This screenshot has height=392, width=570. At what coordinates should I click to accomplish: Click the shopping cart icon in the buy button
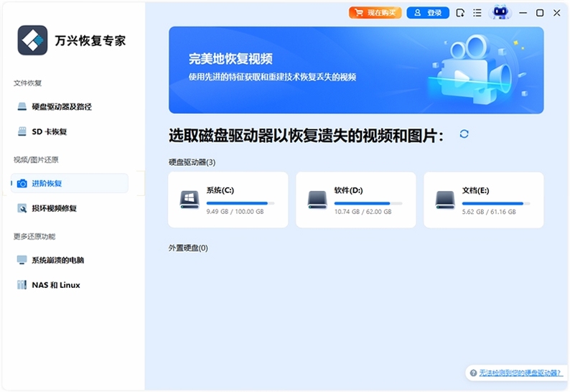[x=359, y=13]
